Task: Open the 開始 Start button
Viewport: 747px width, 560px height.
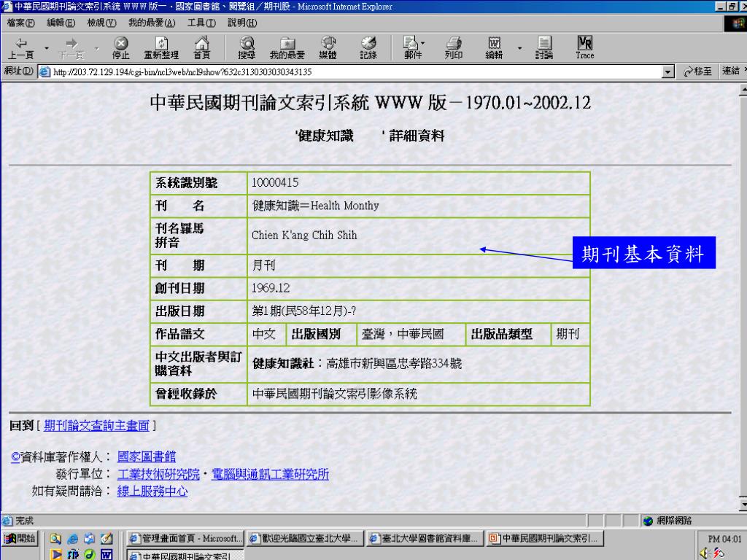Action: click(20, 539)
